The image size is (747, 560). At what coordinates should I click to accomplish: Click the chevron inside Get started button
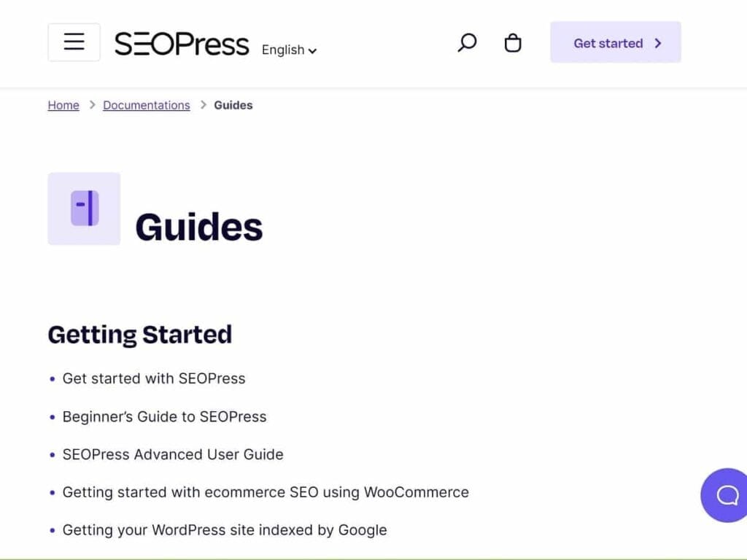pyautogui.click(x=656, y=43)
